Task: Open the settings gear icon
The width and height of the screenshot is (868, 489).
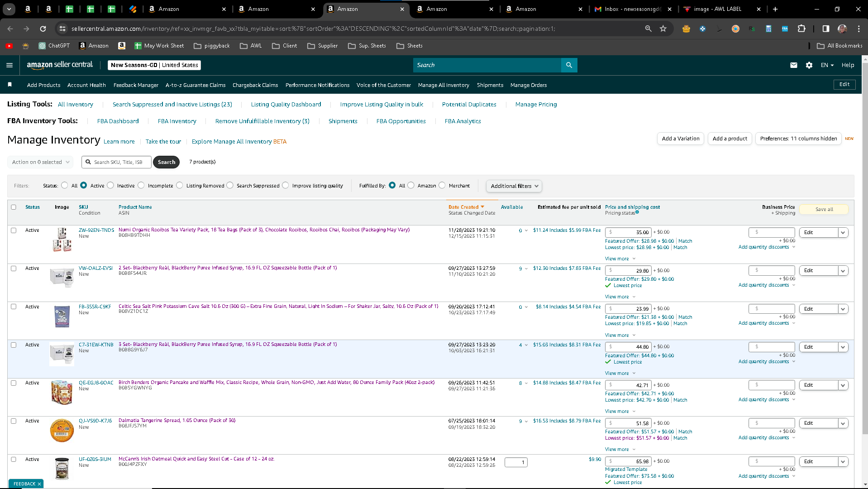Action: click(x=809, y=65)
